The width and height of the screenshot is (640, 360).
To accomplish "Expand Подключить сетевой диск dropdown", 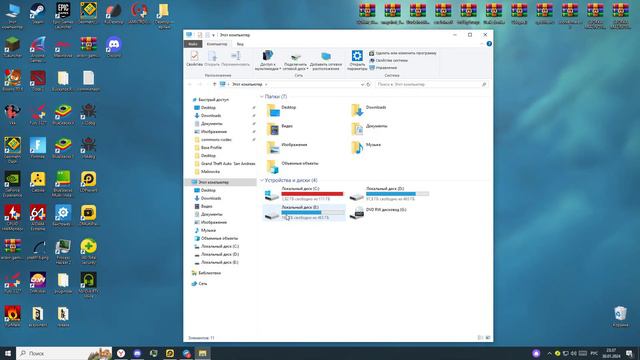I will pos(295,61).
